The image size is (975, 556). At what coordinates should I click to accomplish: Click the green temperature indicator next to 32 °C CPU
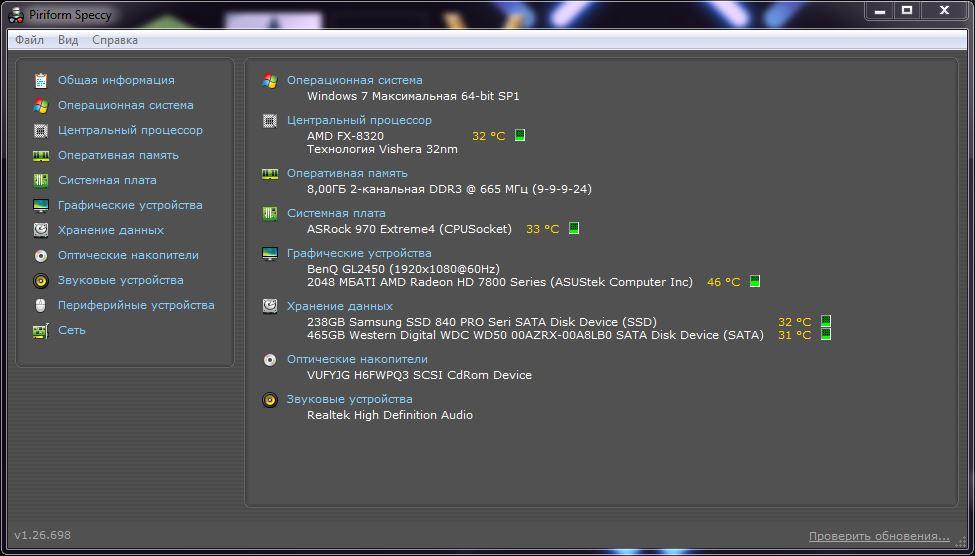pos(520,135)
